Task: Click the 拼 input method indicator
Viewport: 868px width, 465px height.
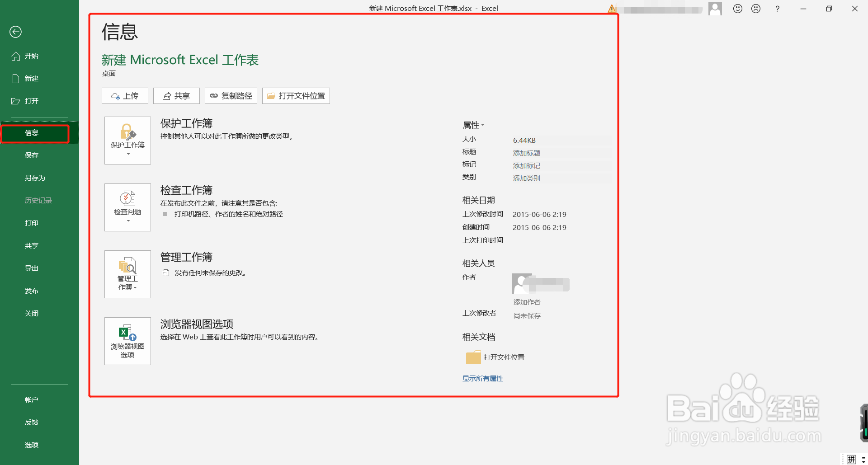Action: (x=851, y=460)
